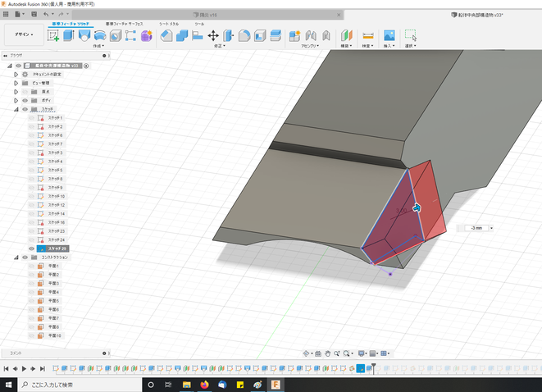Open the 修正 panel dropdown
Viewport: 542px width, 392px height.
tap(219, 46)
